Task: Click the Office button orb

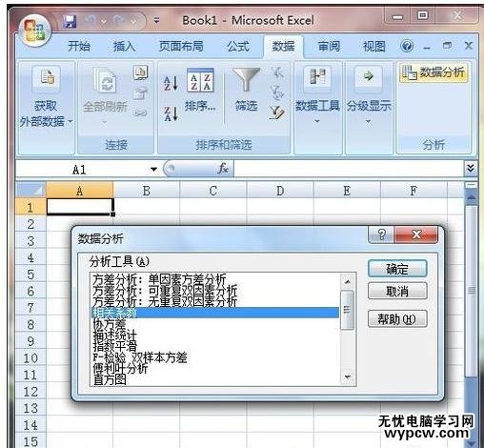Action: pyautogui.click(x=34, y=31)
